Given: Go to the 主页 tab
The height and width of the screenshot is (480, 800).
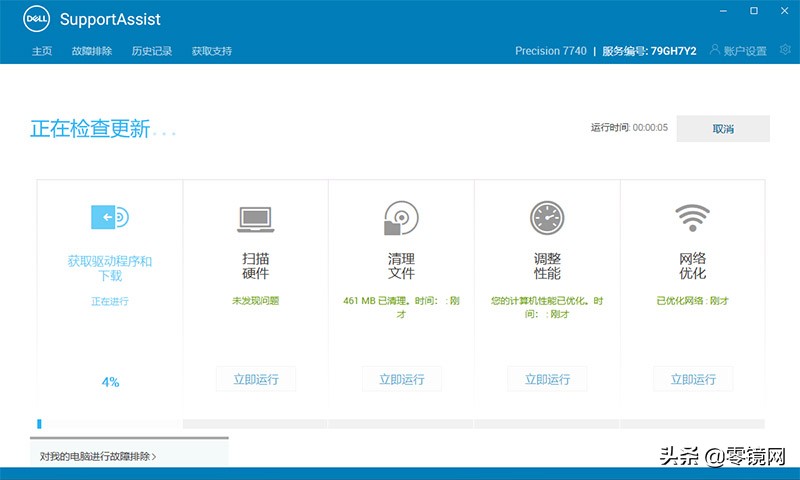Looking at the screenshot, I should (42, 51).
